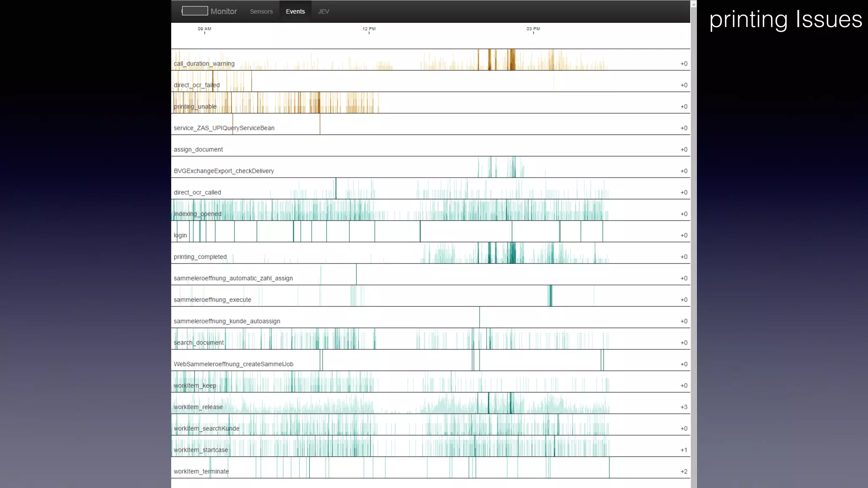Select the BVGExchangeExport_checkDelivery row label

(224, 171)
